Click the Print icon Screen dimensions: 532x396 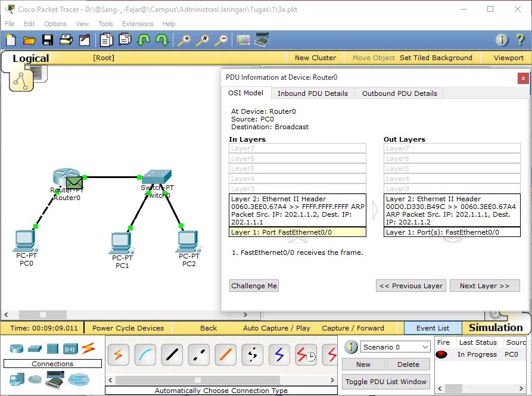tap(66, 40)
